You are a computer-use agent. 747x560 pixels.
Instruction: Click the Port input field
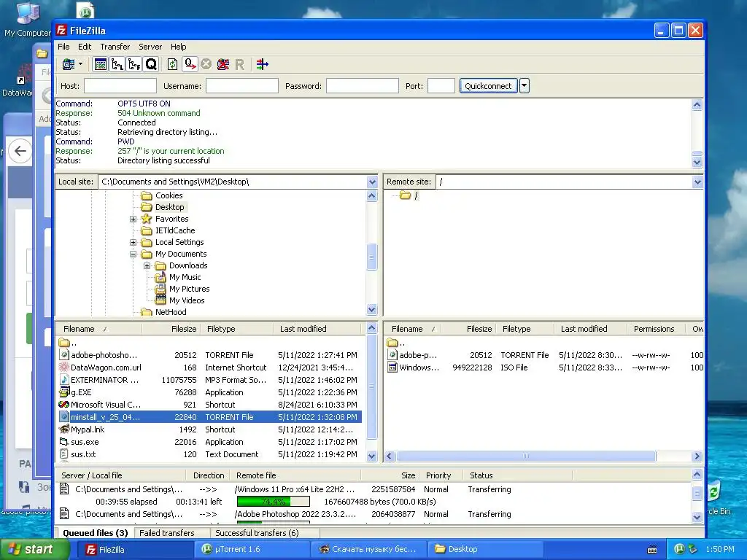tap(441, 86)
